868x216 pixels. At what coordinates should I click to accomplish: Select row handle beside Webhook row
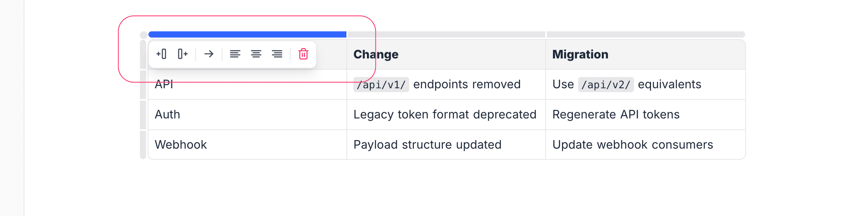point(143,145)
